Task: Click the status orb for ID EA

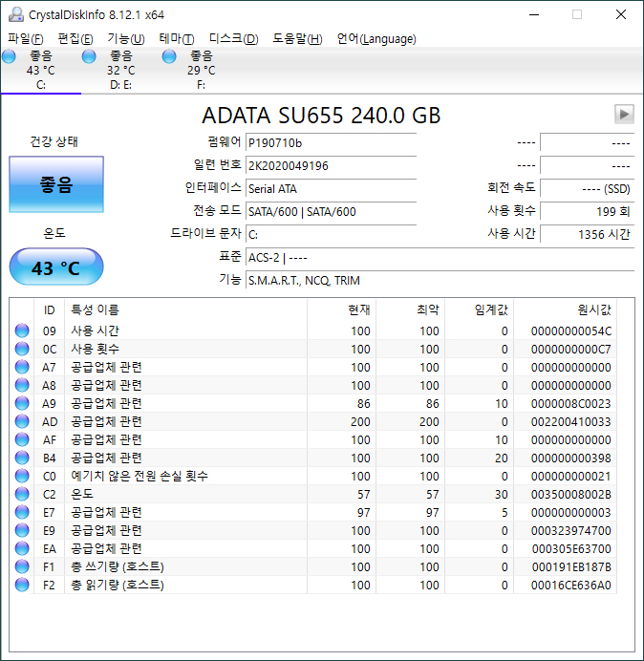Action: [22, 548]
